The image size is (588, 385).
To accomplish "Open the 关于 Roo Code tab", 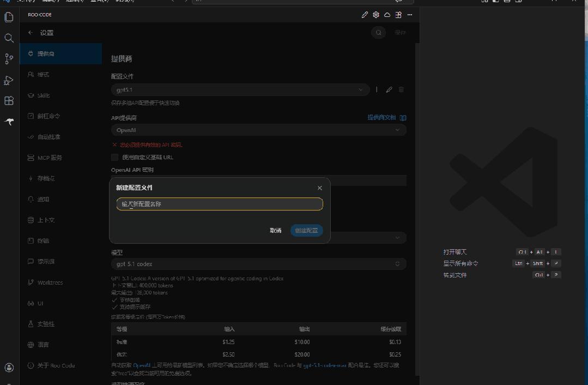I will (x=60, y=365).
